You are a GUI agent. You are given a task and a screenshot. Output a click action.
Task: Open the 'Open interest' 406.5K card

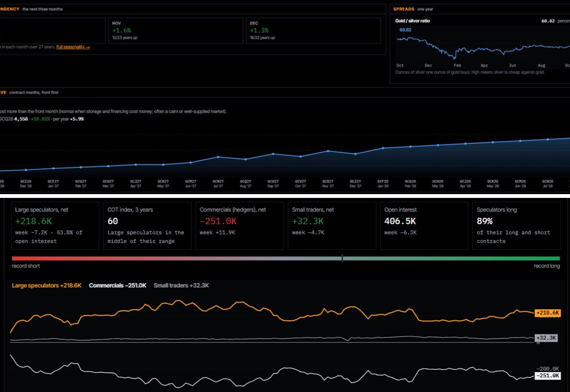click(x=424, y=225)
